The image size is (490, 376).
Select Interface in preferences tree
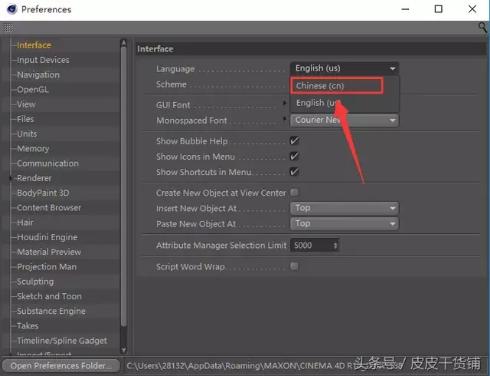point(34,45)
